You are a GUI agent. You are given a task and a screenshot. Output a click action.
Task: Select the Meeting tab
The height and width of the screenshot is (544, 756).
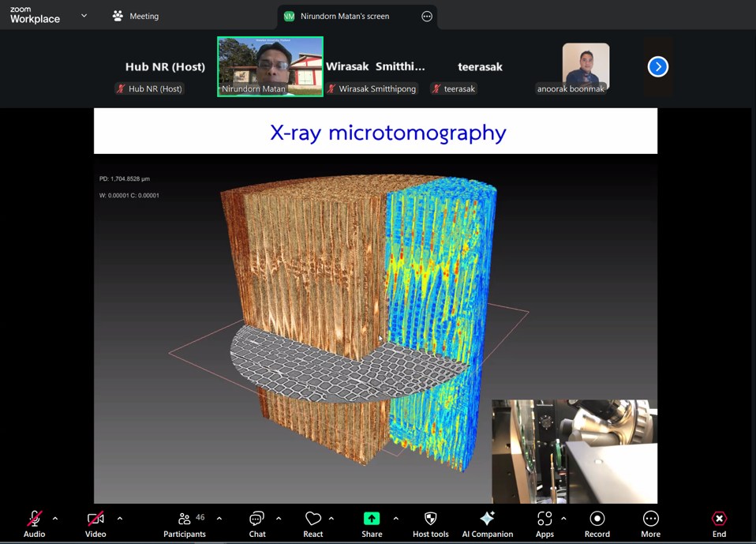[136, 16]
